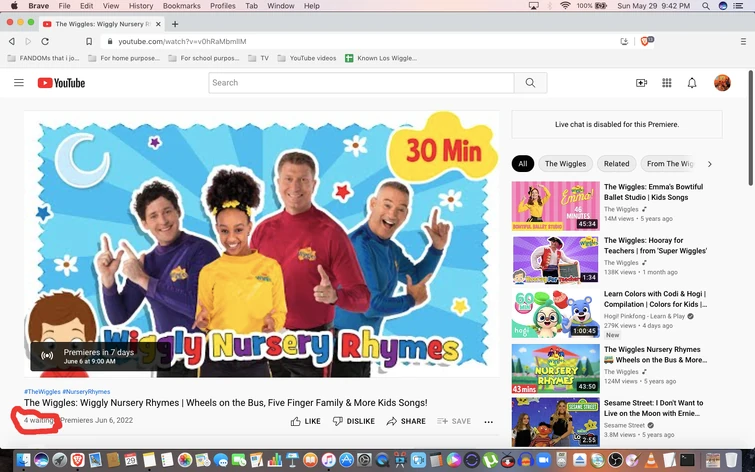755x472 pixels.
Task: Expand the For home purpose bookmark folder
Action: [124, 58]
